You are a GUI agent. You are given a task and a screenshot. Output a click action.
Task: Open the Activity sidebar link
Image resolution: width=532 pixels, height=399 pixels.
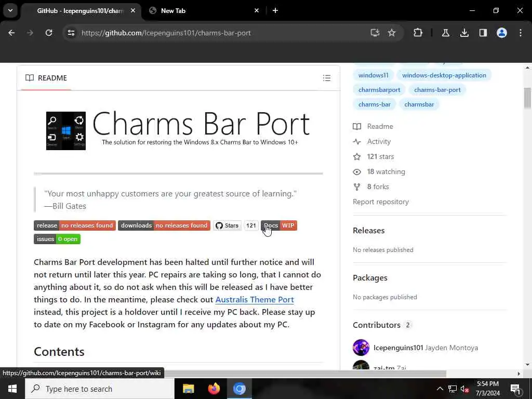pos(372,141)
